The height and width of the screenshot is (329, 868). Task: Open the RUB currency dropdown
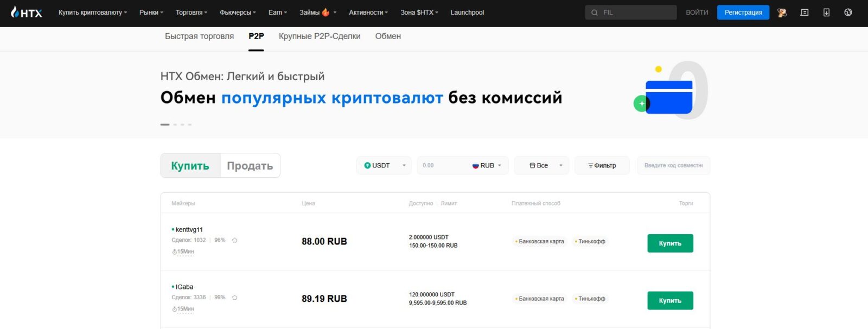coord(487,165)
